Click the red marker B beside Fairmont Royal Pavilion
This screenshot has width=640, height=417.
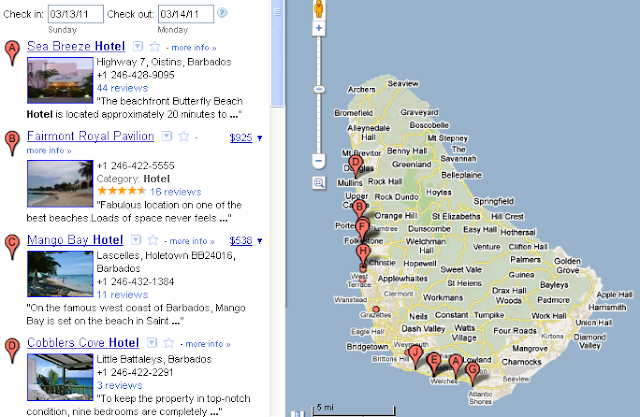coord(12,143)
